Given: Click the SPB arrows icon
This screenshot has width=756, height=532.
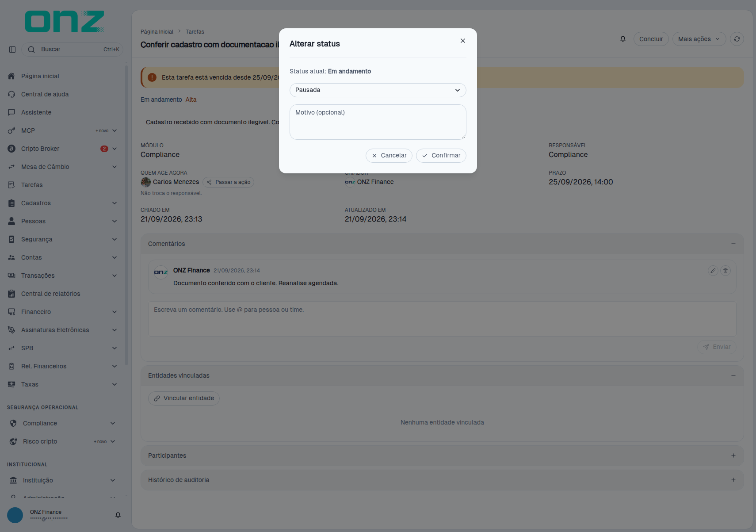Looking at the screenshot, I should [11, 348].
